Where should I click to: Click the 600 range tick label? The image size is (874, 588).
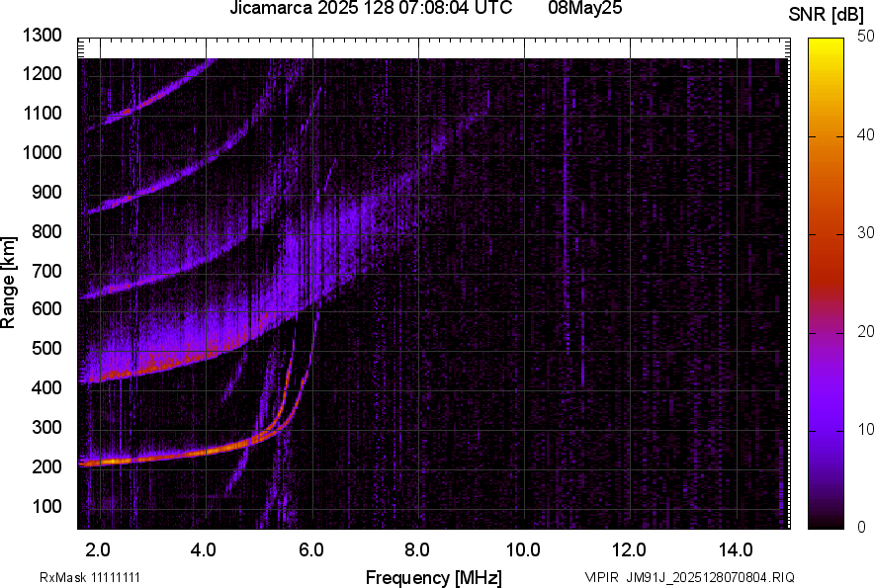(46, 308)
